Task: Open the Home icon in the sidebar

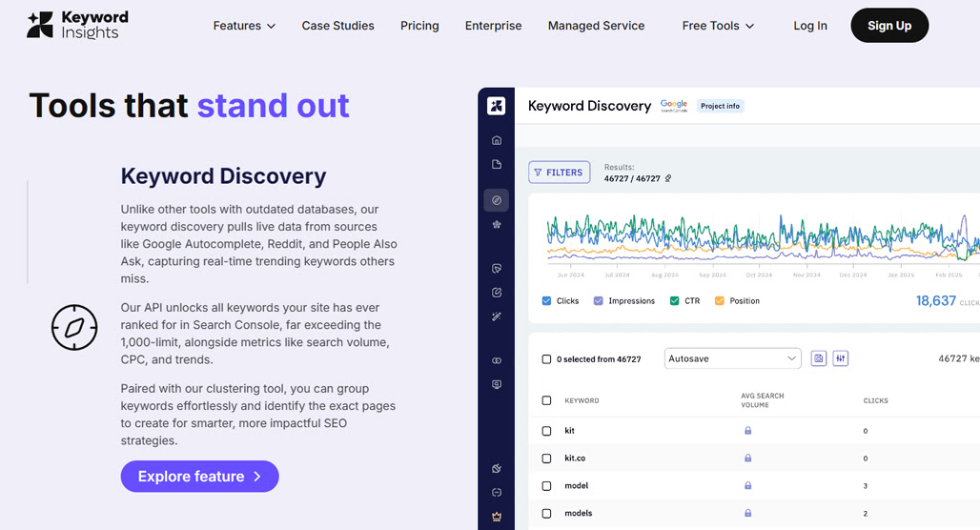Action: pyautogui.click(x=497, y=140)
